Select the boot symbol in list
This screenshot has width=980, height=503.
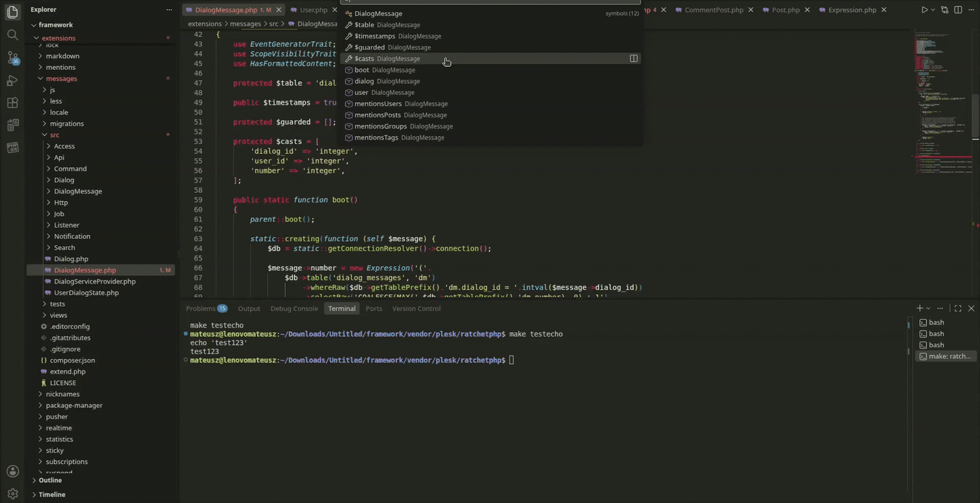point(490,70)
